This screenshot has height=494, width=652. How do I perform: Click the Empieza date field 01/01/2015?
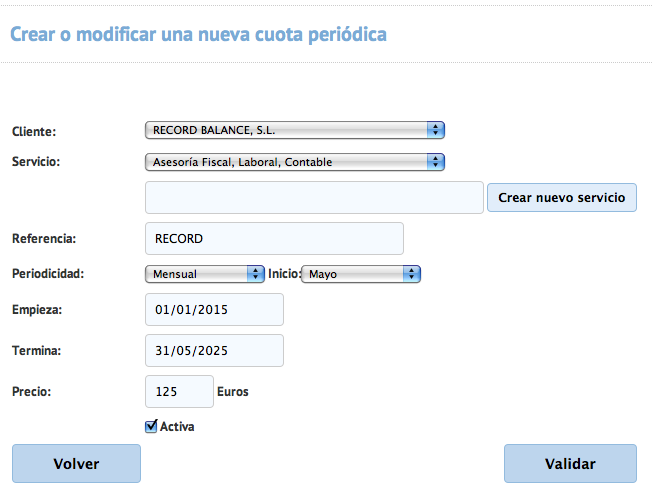point(214,310)
